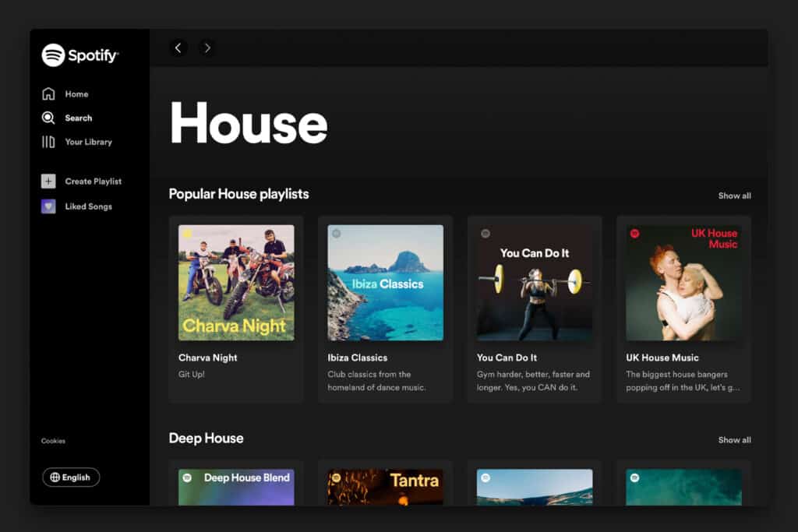Click the globe icon in the English button
This screenshot has width=798, height=532.
[x=55, y=477]
